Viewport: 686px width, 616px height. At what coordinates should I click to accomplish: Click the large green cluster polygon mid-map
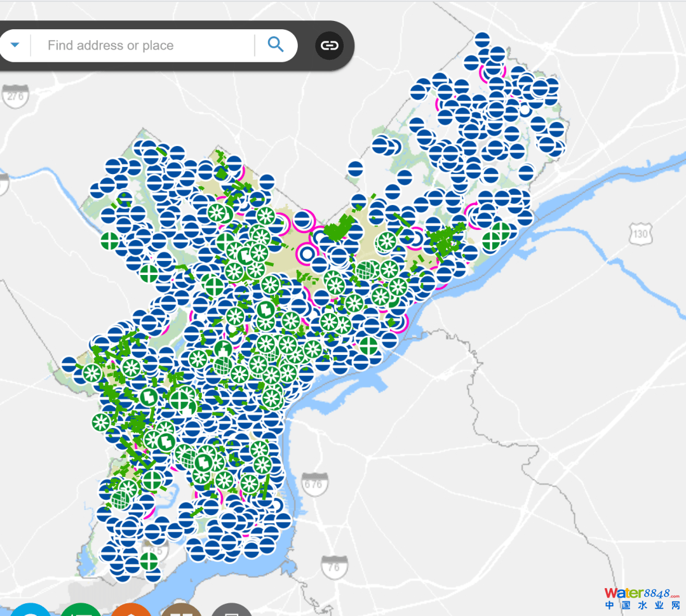[339, 227]
